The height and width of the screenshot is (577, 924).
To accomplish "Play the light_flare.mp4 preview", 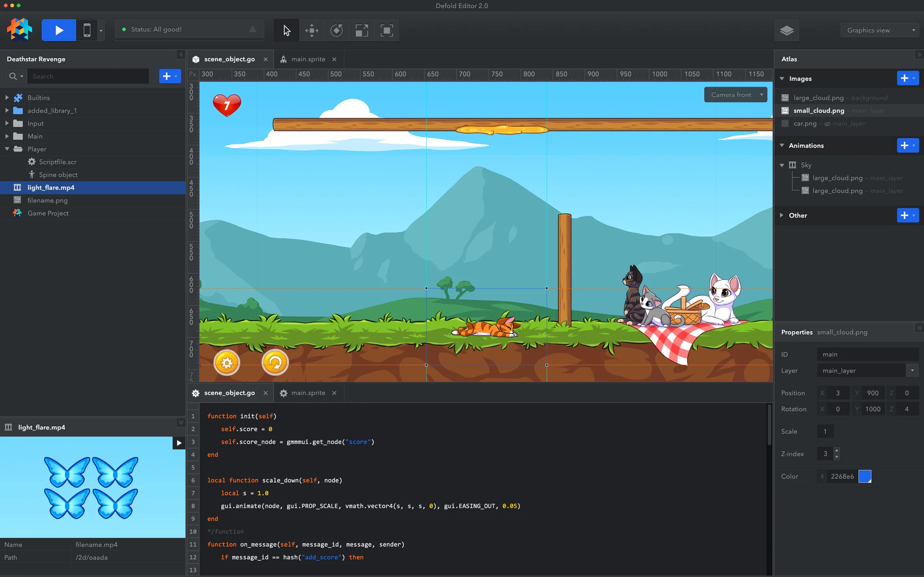I will pos(179,443).
